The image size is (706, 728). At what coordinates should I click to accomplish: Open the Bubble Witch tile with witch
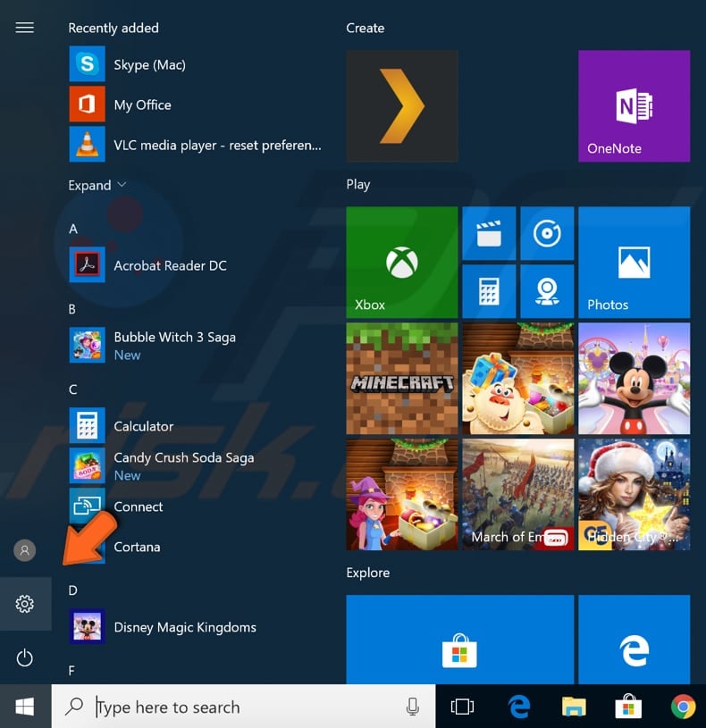402,495
